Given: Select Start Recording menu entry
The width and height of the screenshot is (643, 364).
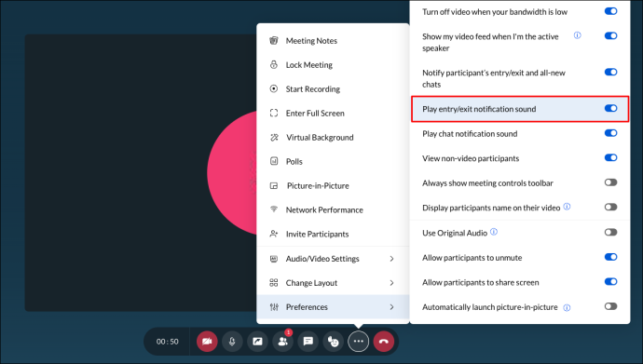Looking at the screenshot, I should 333,88.
